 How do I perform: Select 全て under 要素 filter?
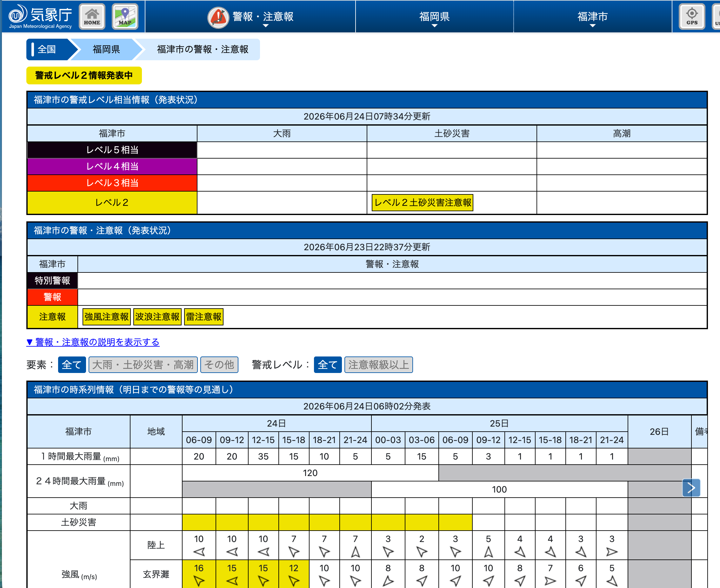click(x=71, y=365)
